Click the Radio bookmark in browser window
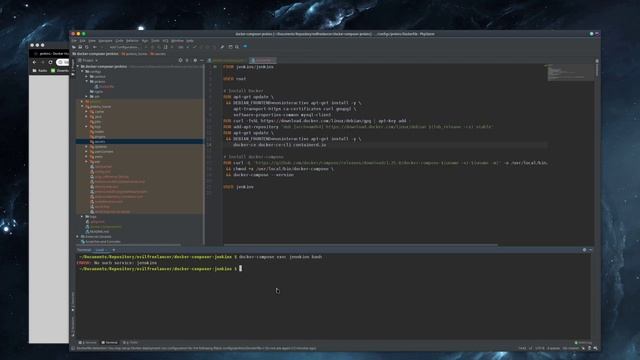 point(40,71)
